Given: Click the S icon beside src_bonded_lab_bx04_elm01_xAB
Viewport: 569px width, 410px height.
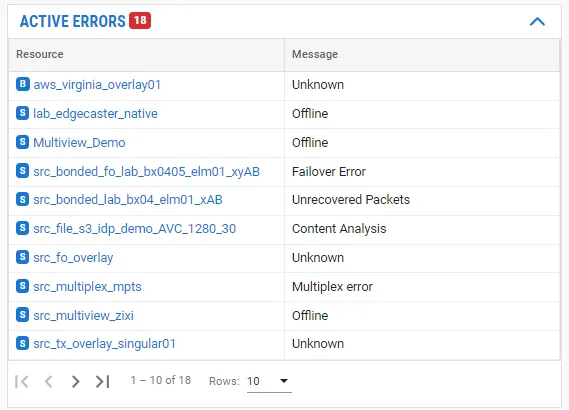Looking at the screenshot, I should pyautogui.click(x=22, y=199).
